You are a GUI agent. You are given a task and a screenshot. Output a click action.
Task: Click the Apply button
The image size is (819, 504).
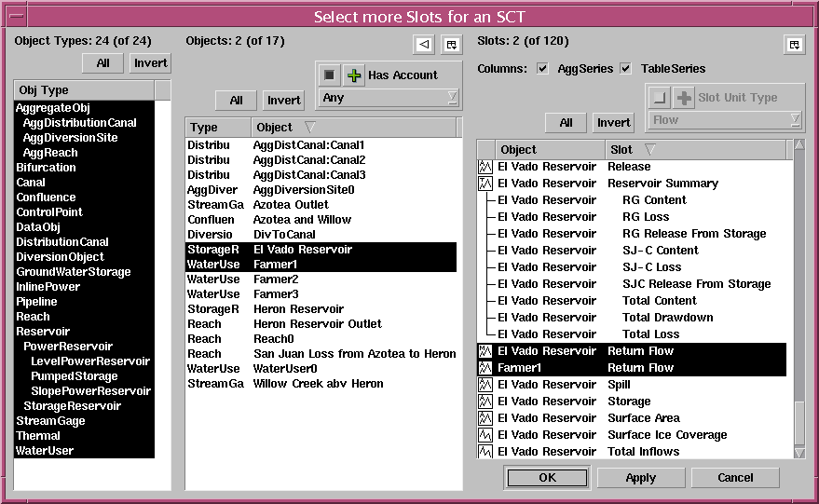tap(641, 477)
